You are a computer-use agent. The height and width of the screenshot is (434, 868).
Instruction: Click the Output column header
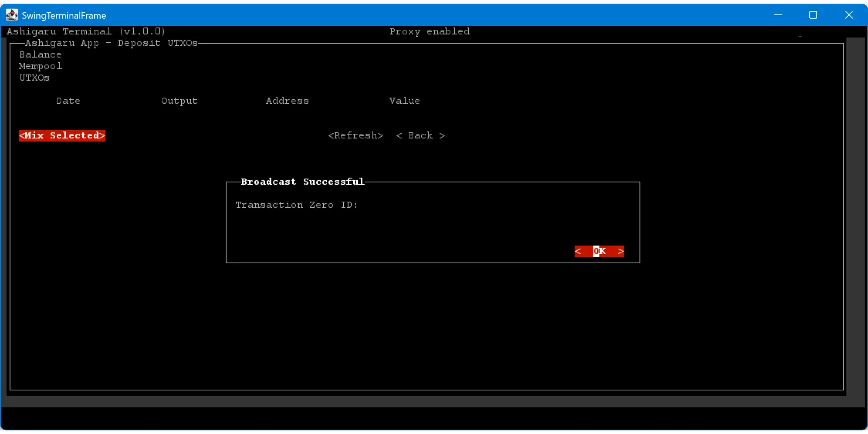179,101
